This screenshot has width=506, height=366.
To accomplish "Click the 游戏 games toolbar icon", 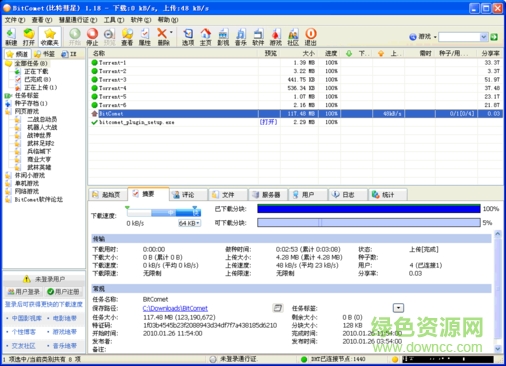I will point(275,37).
